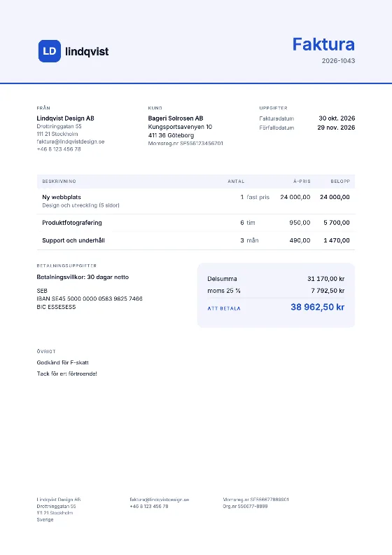392x555 pixels.
Task: Click the blue LD logo icon
Action: click(x=50, y=51)
